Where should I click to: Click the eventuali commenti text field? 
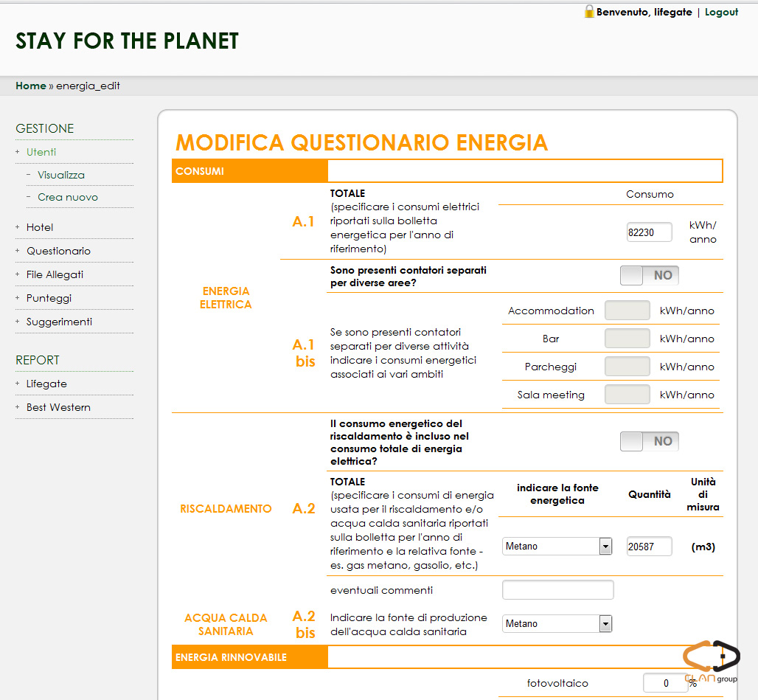point(558,590)
